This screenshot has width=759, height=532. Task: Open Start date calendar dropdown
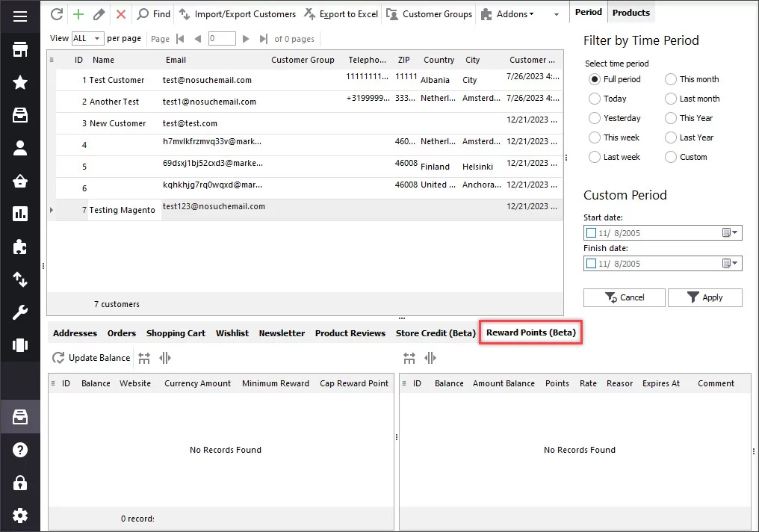tap(730, 233)
